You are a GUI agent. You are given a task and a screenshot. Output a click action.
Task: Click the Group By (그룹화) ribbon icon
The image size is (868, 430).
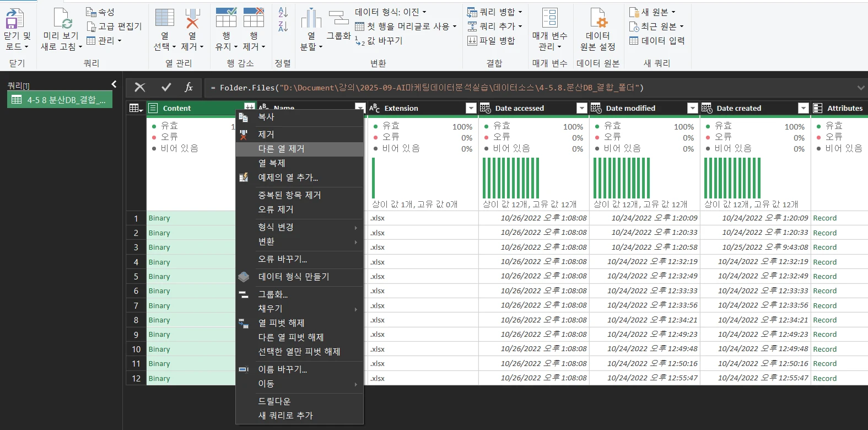338,19
